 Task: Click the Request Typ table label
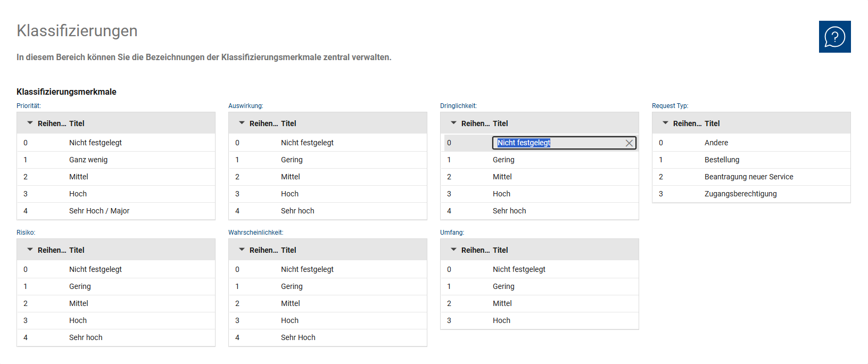pyautogui.click(x=670, y=106)
